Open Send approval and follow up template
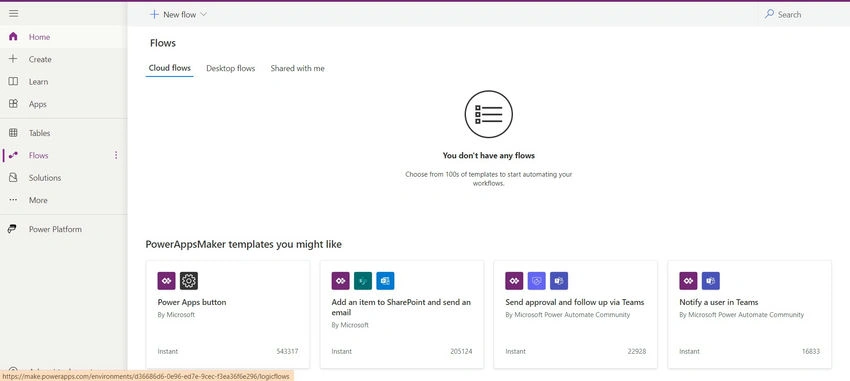 coord(576,314)
